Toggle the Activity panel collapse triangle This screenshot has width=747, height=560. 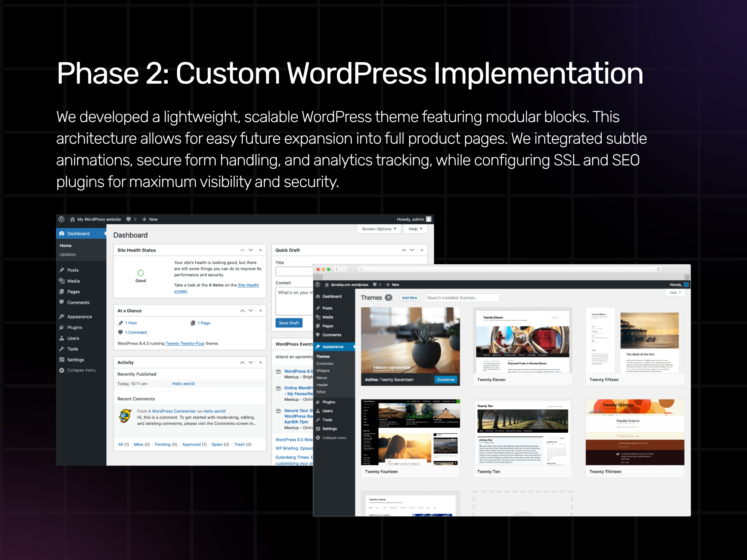(x=260, y=363)
